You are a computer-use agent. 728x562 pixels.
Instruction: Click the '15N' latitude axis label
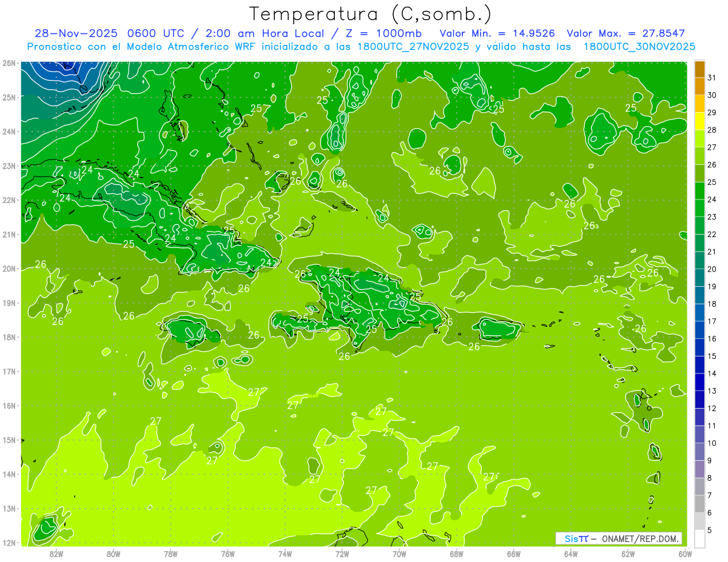point(9,440)
